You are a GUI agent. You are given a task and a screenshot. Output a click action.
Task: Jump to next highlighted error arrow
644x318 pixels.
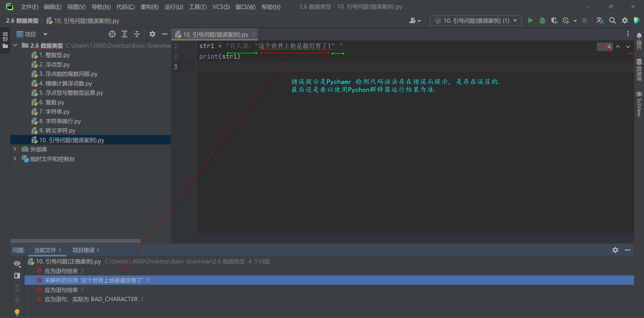click(x=628, y=47)
